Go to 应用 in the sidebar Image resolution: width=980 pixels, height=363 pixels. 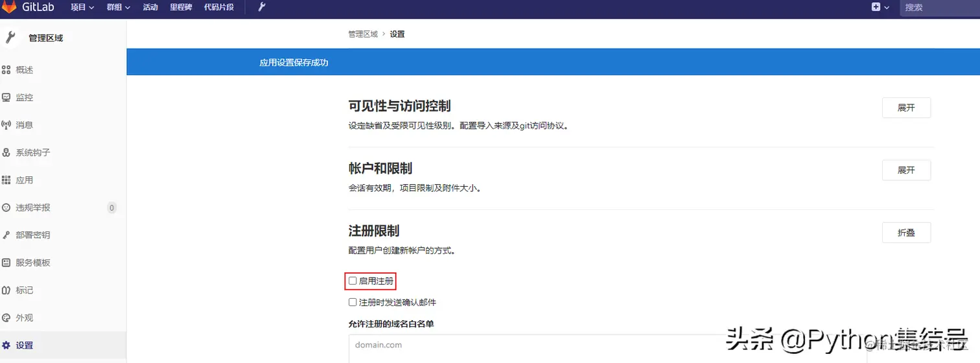click(x=25, y=180)
